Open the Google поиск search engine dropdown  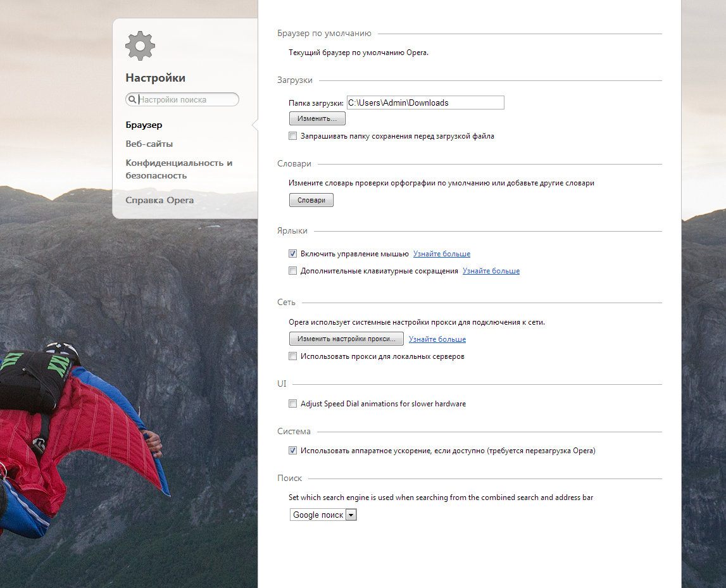323,515
